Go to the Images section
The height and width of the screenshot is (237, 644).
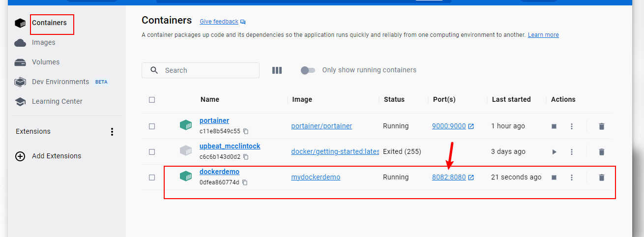coord(43,43)
